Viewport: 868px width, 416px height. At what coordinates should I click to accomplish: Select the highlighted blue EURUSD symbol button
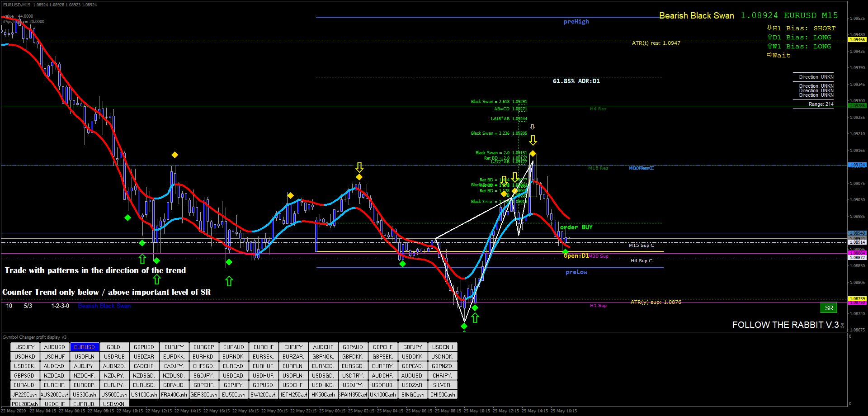point(85,347)
